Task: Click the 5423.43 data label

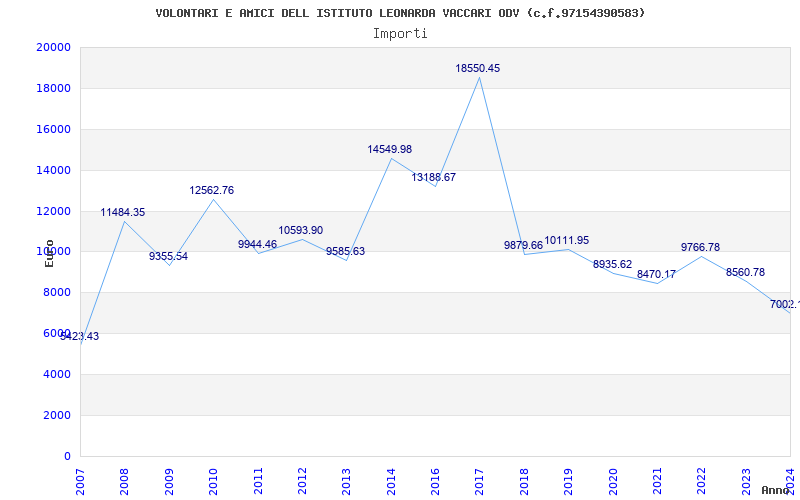Action: pos(80,337)
